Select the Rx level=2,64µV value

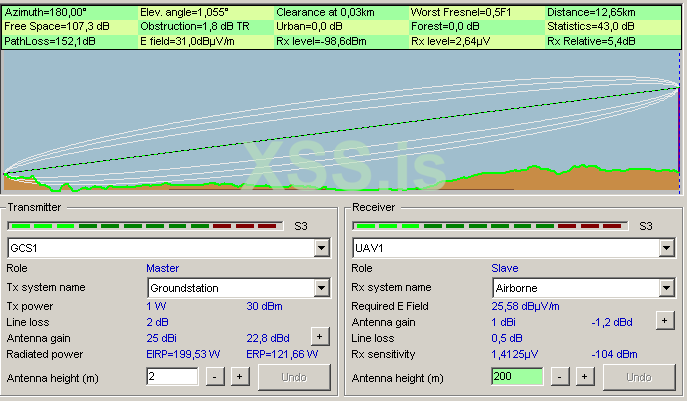point(450,42)
